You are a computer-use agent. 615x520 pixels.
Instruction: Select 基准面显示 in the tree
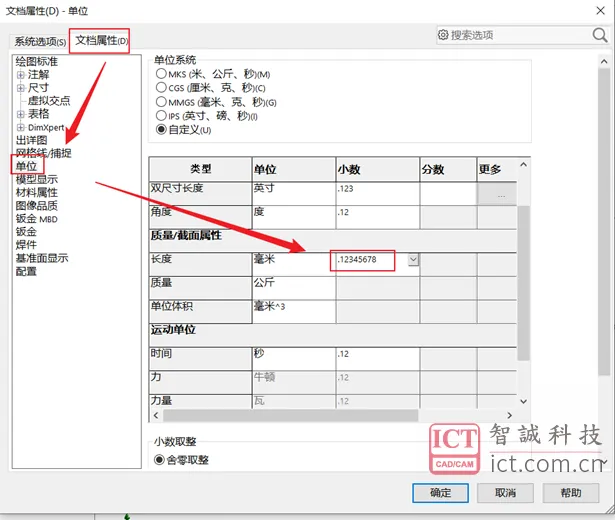pos(42,258)
